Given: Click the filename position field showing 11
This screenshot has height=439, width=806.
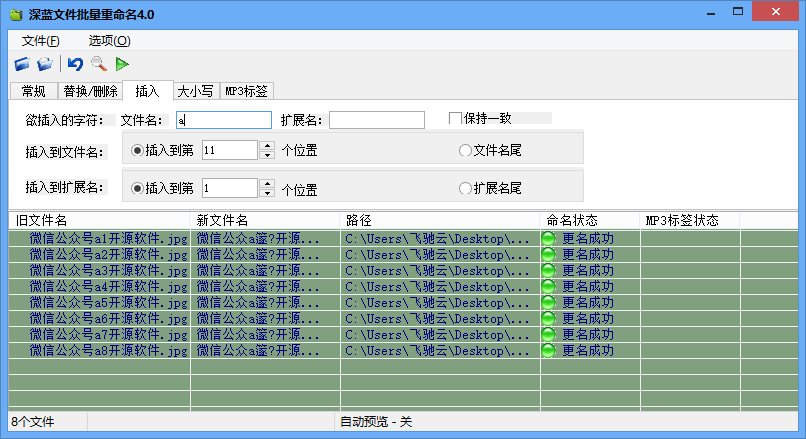Looking at the screenshot, I should [x=230, y=150].
